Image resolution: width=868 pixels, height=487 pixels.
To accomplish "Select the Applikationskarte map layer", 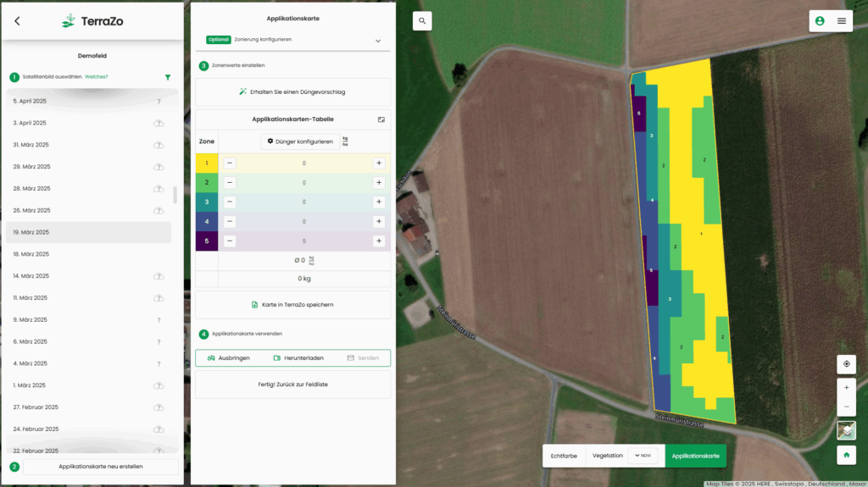I will [x=695, y=456].
